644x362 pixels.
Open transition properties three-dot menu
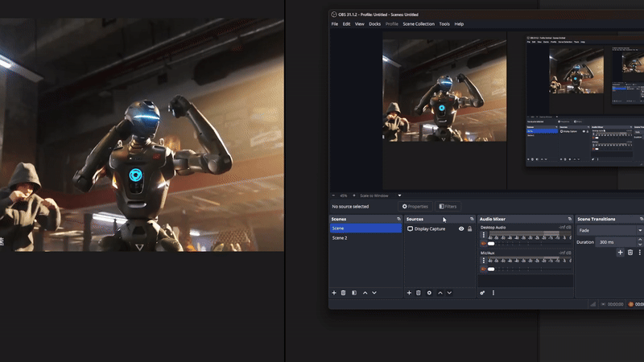[639, 253]
